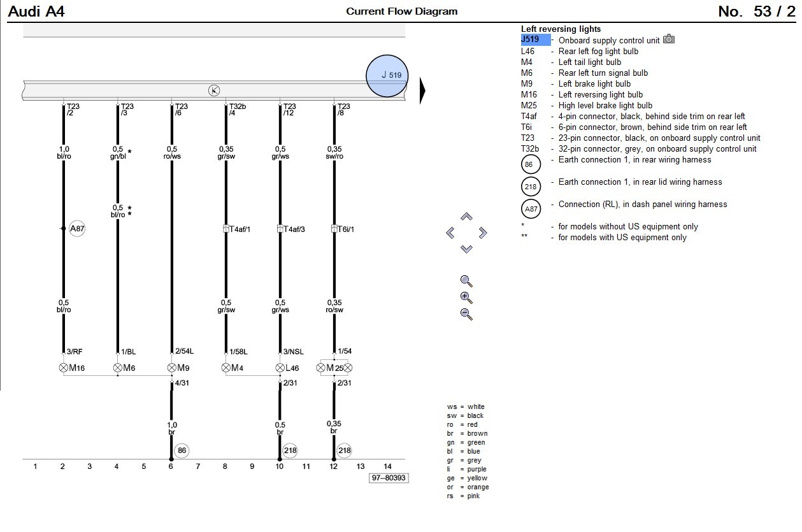Select earth connection 86 in diagram
Viewport: 802px width, 532px height.
pyautogui.click(x=181, y=450)
